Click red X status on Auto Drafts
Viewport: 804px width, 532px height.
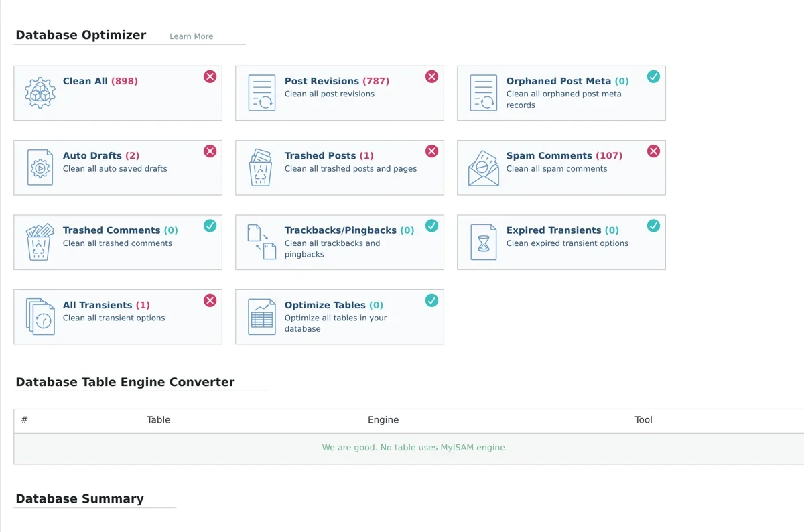(210, 151)
